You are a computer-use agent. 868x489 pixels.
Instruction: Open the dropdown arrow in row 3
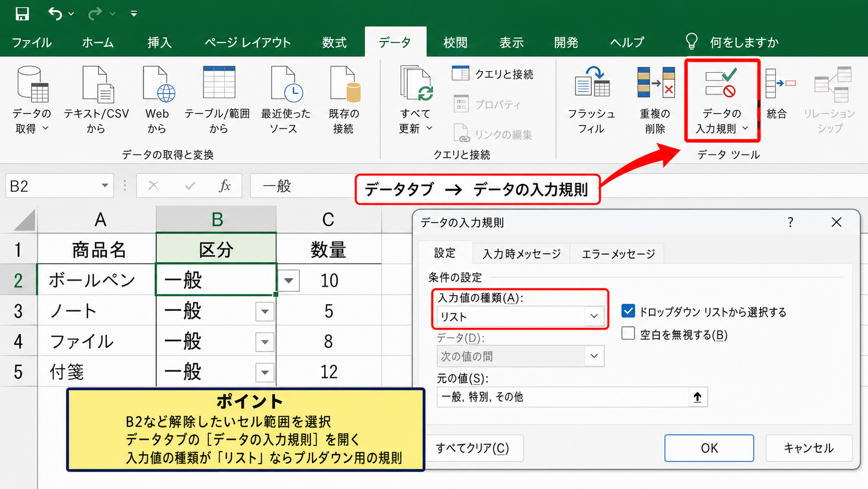point(265,312)
